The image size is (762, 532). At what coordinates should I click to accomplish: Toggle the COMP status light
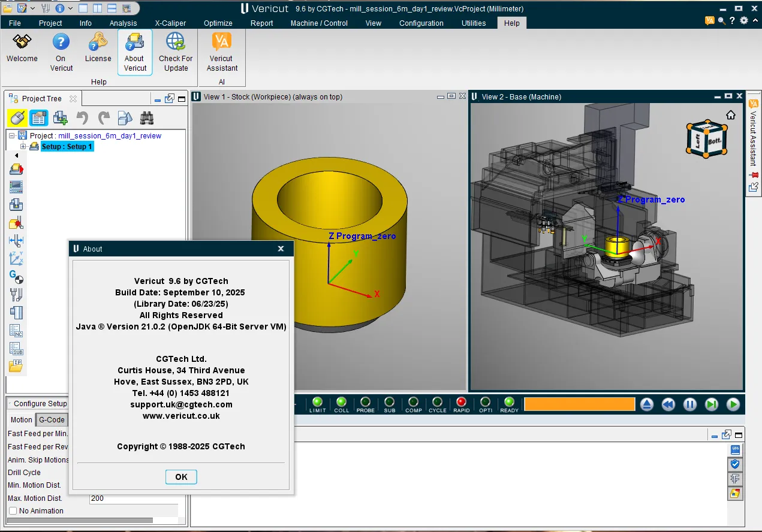tap(413, 401)
